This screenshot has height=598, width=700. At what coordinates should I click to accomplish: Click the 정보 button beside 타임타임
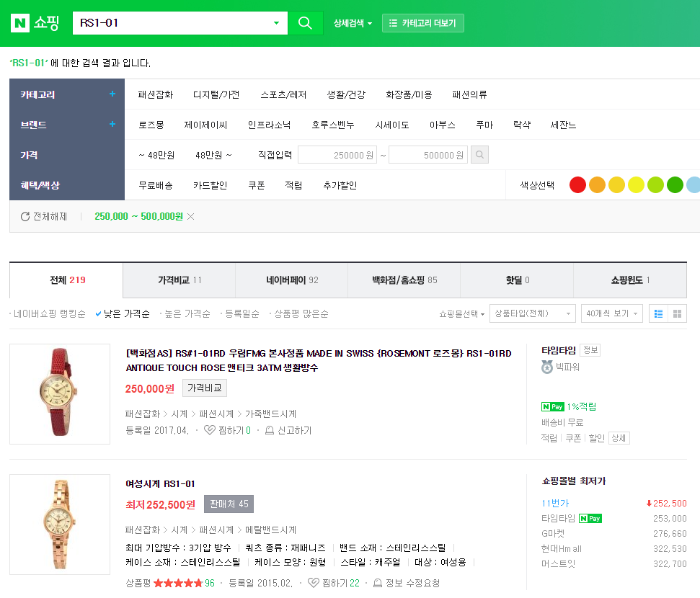coord(590,350)
